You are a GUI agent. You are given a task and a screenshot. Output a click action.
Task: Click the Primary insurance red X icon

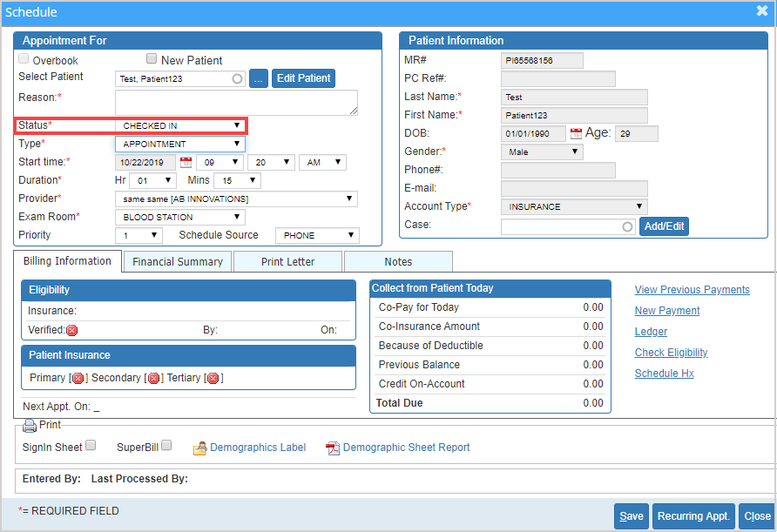pyautogui.click(x=78, y=378)
